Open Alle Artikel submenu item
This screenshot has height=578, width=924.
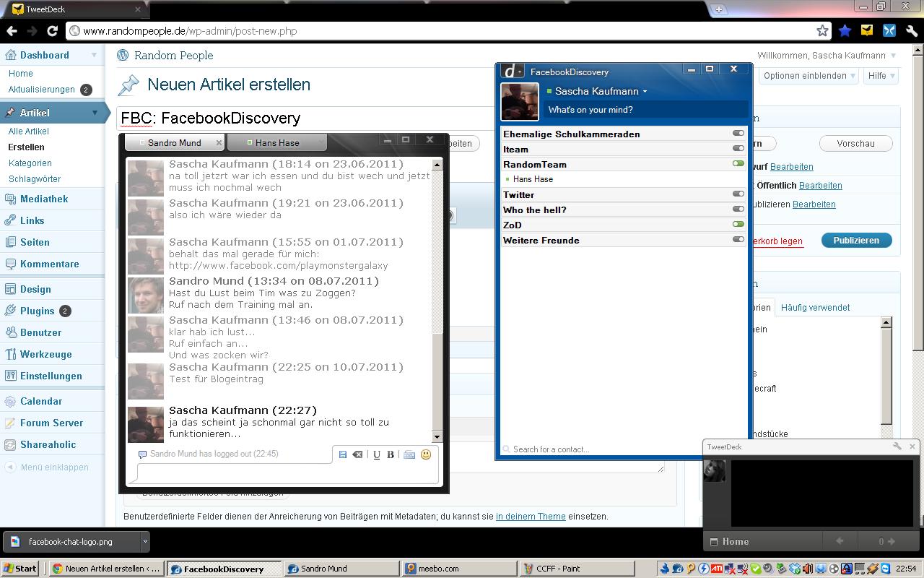(29, 131)
